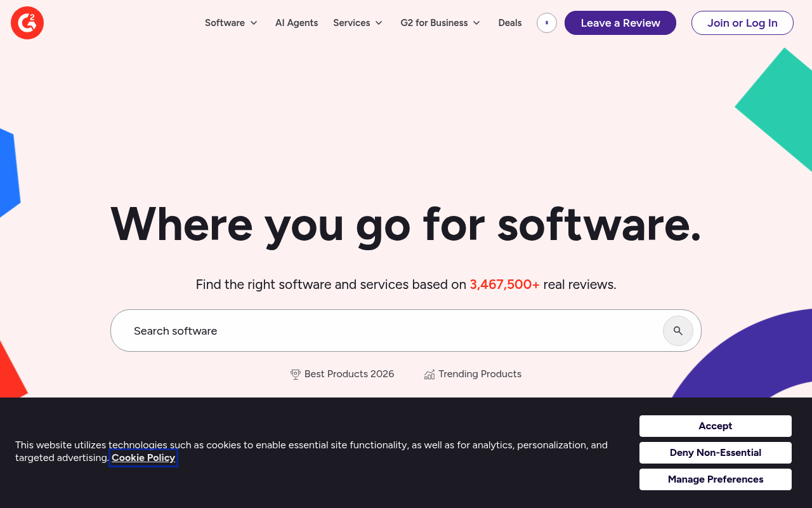Go to AI Agents in the navigation
812x508 pixels.
click(x=297, y=23)
